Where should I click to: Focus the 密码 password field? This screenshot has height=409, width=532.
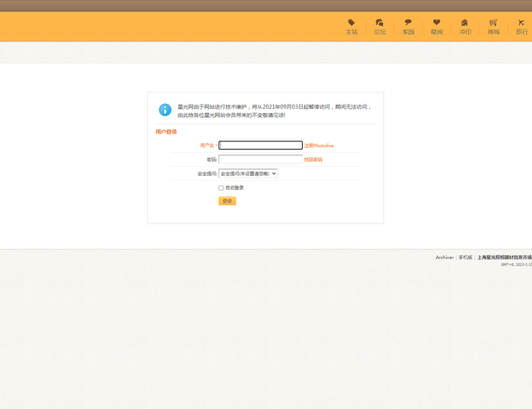260,160
